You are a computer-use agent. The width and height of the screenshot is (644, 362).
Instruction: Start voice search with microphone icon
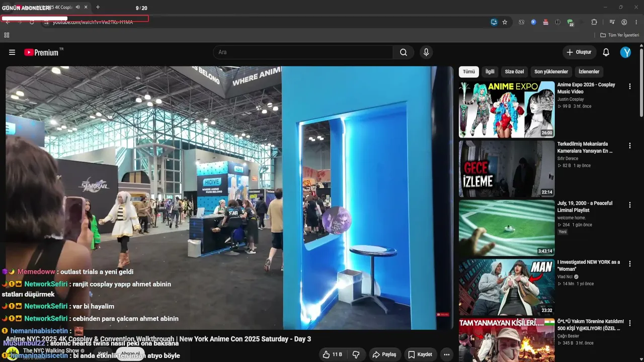tap(426, 52)
